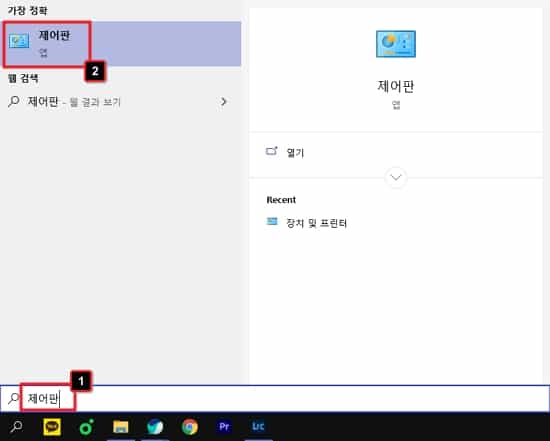Open the 제어판 app result

[121, 44]
